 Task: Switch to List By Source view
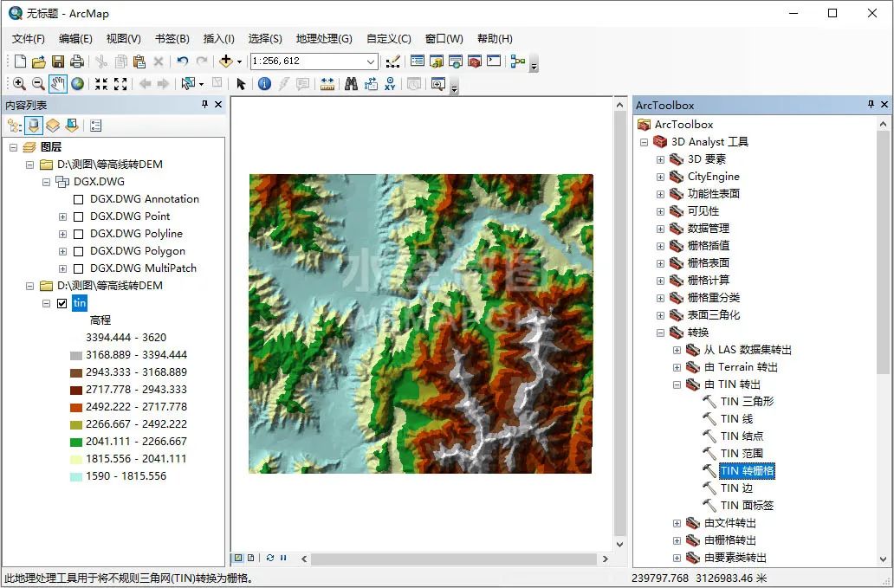click(34, 126)
